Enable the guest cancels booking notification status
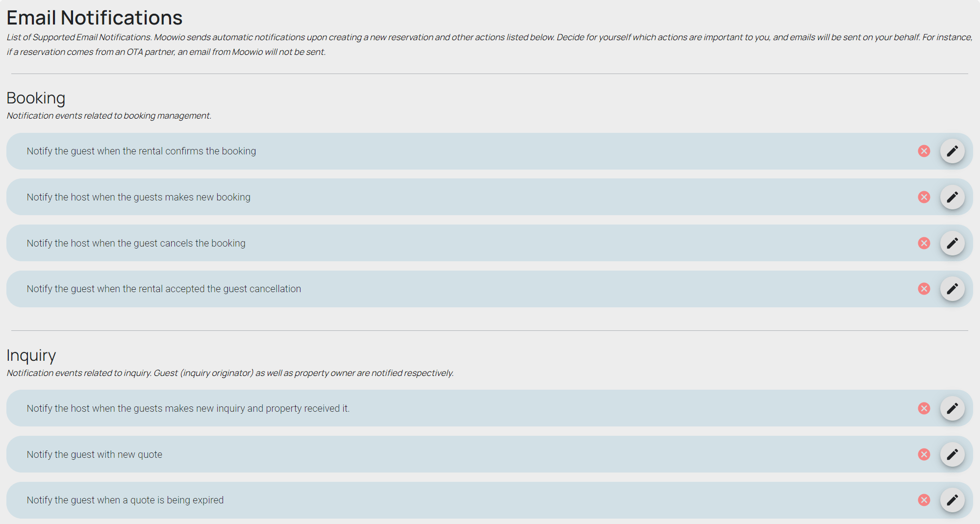The height and width of the screenshot is (524, 980). (924, 243)
